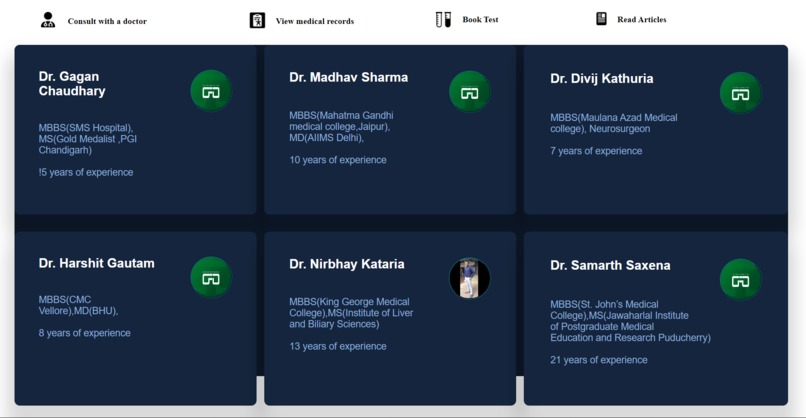806x418 pixels.
Task: Select Dr. Divij Kathuria name heading
Action: [x=601, y=79]
